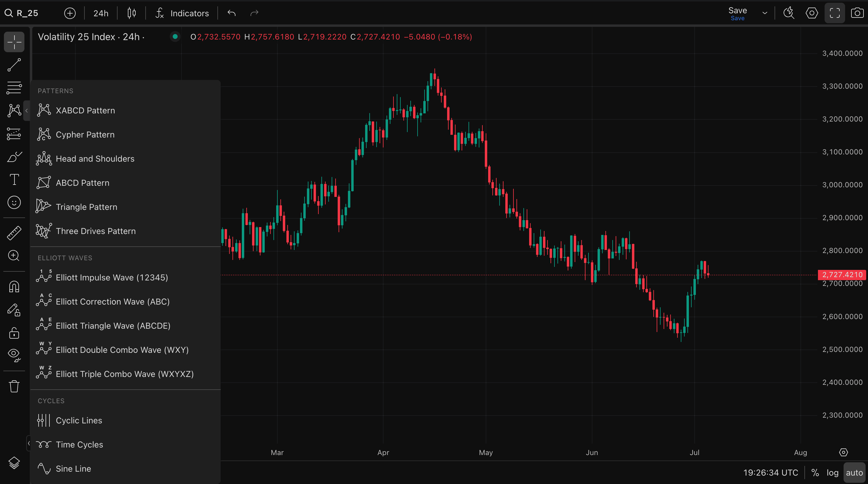Select the trend line drawing tool
The width and height of the screenshot is (868, 484).
tap(14, 65)
